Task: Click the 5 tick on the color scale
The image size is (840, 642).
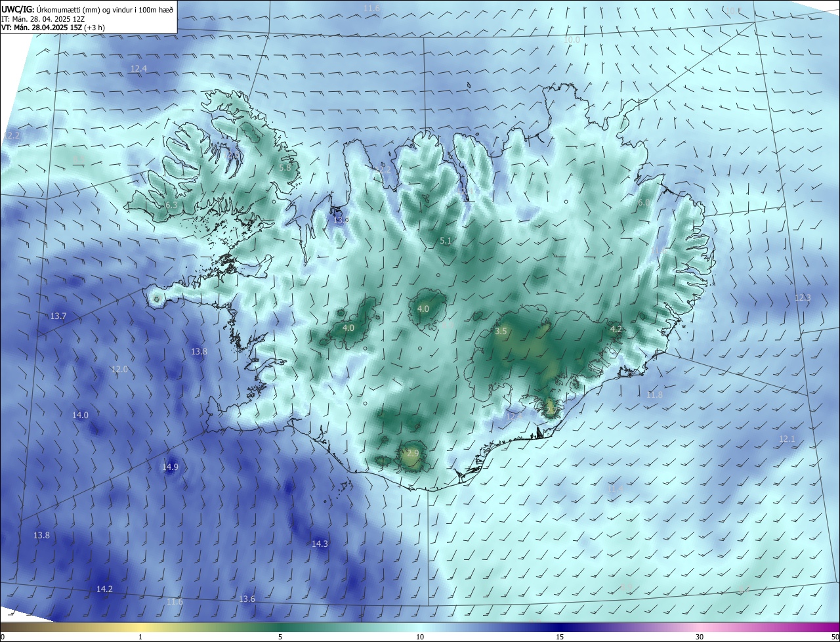Action: [280, 637]
